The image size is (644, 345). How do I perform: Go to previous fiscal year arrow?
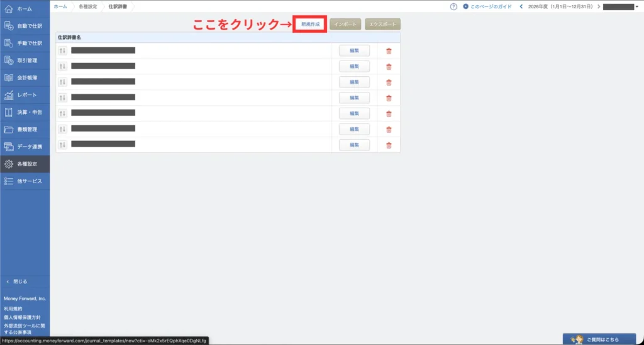(x=521, y=6)
